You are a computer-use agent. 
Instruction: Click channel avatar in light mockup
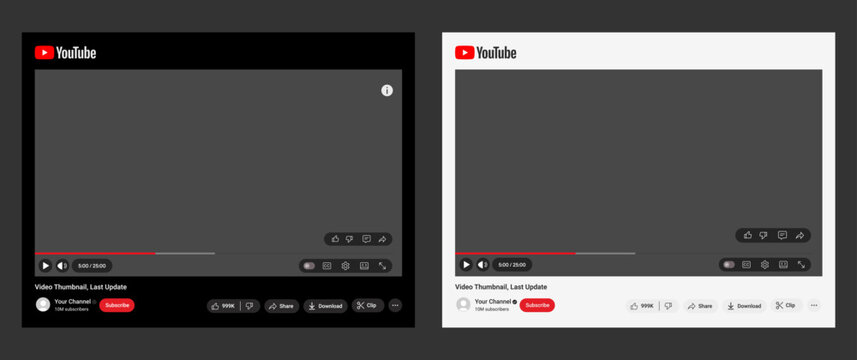click(463, 305)
